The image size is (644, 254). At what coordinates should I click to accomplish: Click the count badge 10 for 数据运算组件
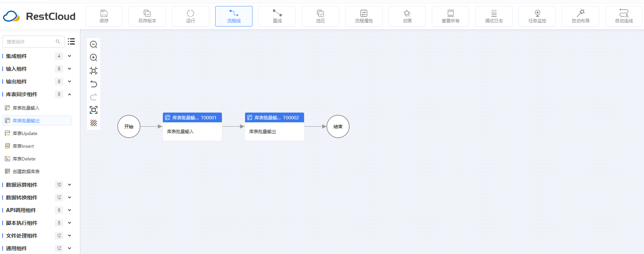[x=59, y=185]
